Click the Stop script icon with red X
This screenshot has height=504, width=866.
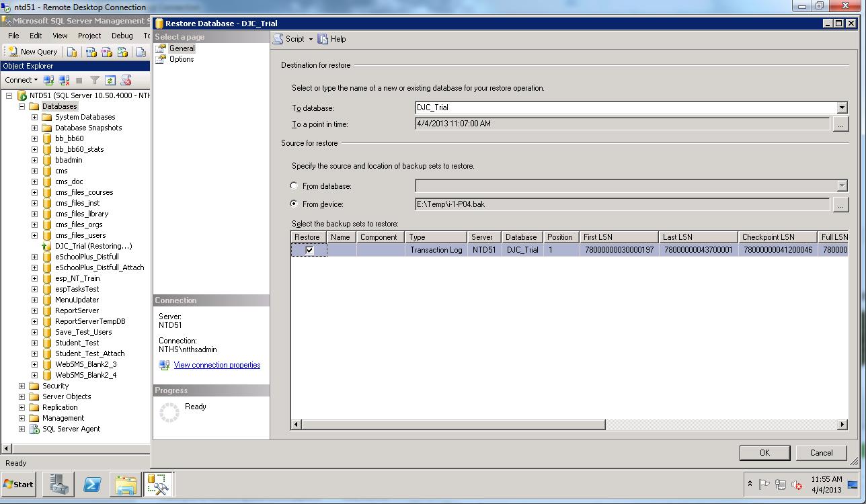(126, 80)
